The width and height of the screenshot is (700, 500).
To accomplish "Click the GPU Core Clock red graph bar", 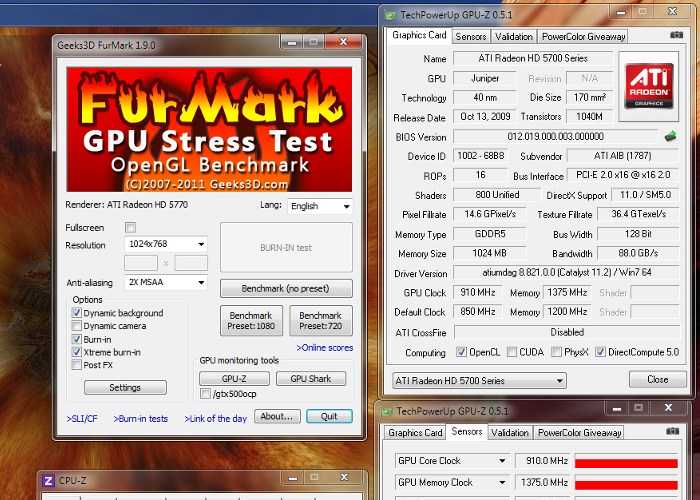I will tap(626, 463).
